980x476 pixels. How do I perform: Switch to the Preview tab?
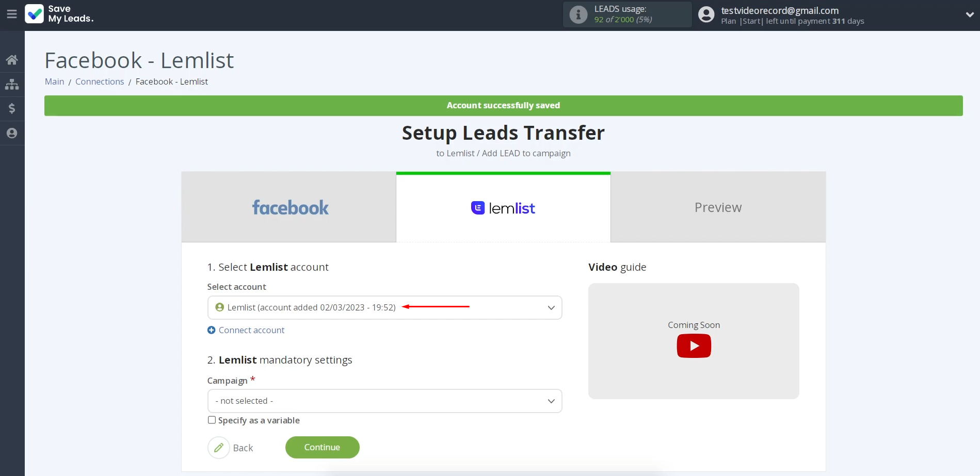pos(718,207)
